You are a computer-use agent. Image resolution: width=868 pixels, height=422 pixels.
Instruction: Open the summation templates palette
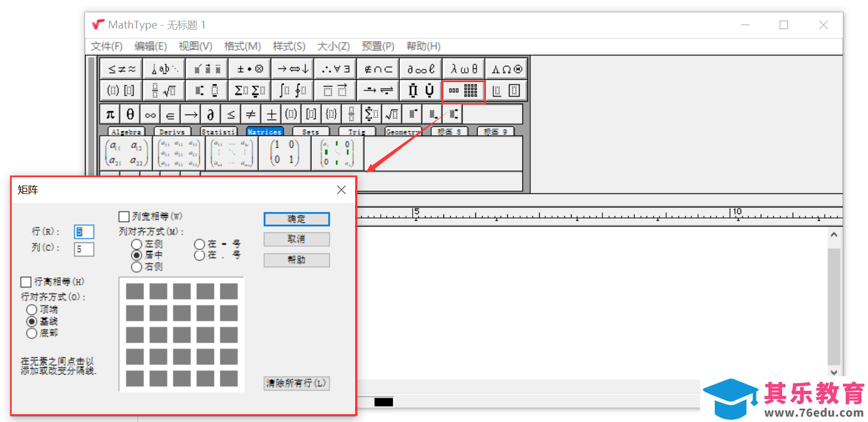click(250, 91)
